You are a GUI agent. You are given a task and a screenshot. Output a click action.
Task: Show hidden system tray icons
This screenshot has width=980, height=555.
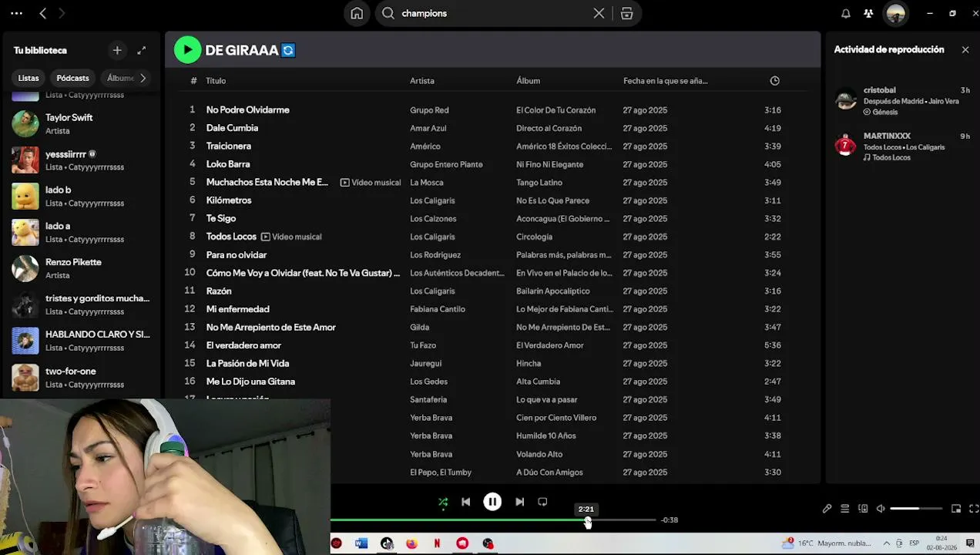tap(887, 543)
